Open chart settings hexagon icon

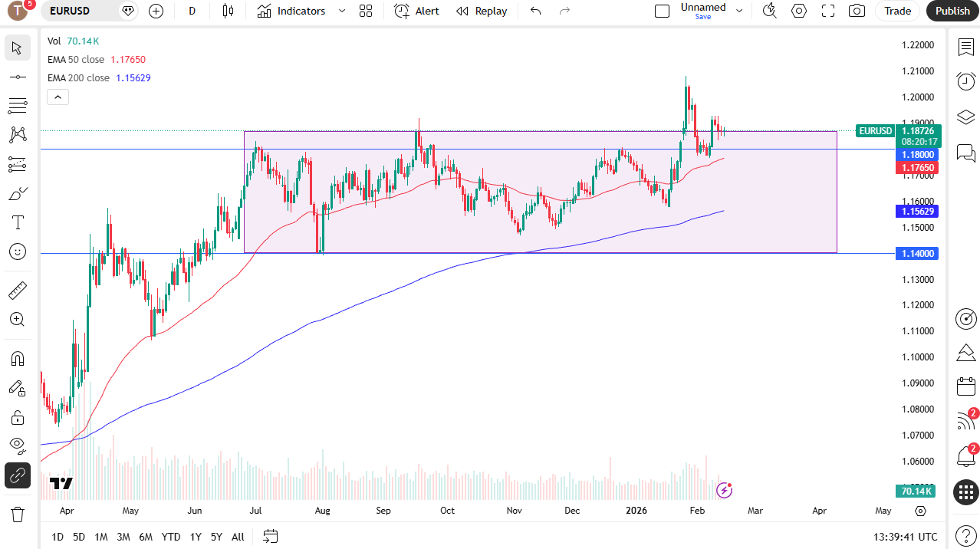pos(799,11)
